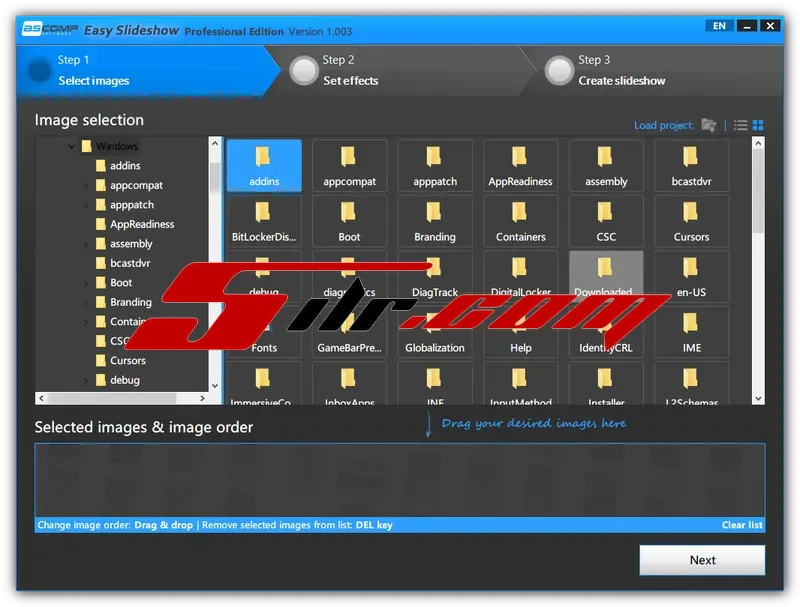This screenshot has height=607, width=800.
Task: Select the Branding folder tile in grid
Action: tap(435, 221)
